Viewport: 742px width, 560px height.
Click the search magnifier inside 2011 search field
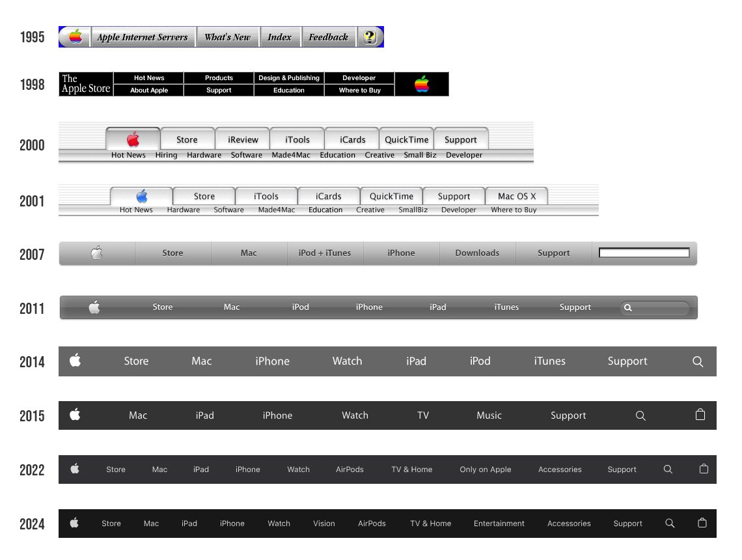[x=628, y=308]
